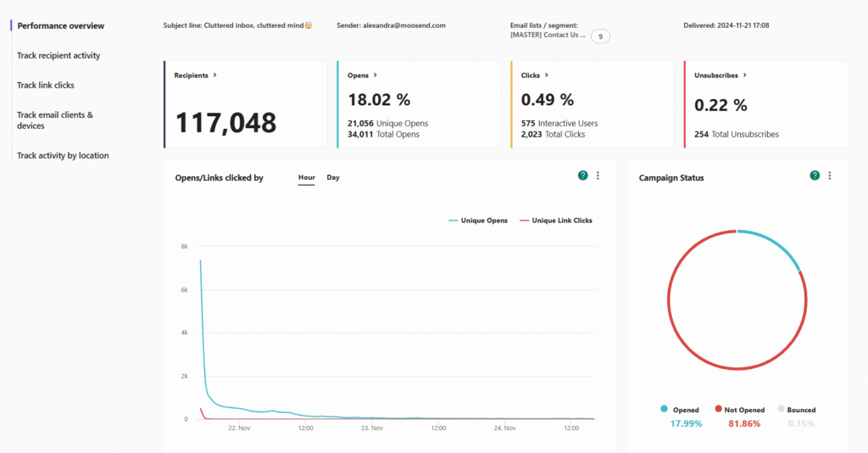This screenshot has width=868, height=453.
Task: Go to Track link clicks
Action: (46, 86)
